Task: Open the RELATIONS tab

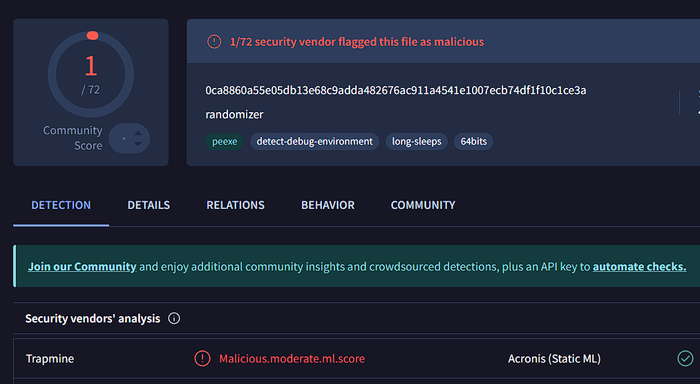Action: pos(235,205)
